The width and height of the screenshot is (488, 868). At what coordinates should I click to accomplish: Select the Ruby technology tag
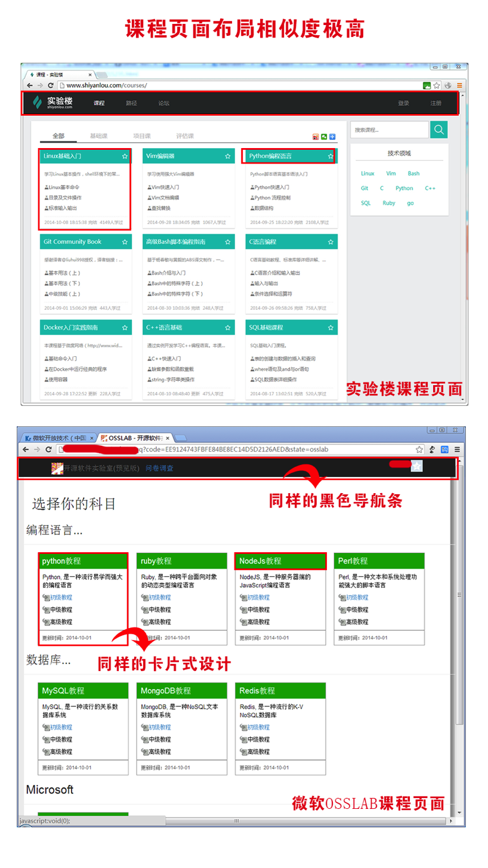[389, 203]
